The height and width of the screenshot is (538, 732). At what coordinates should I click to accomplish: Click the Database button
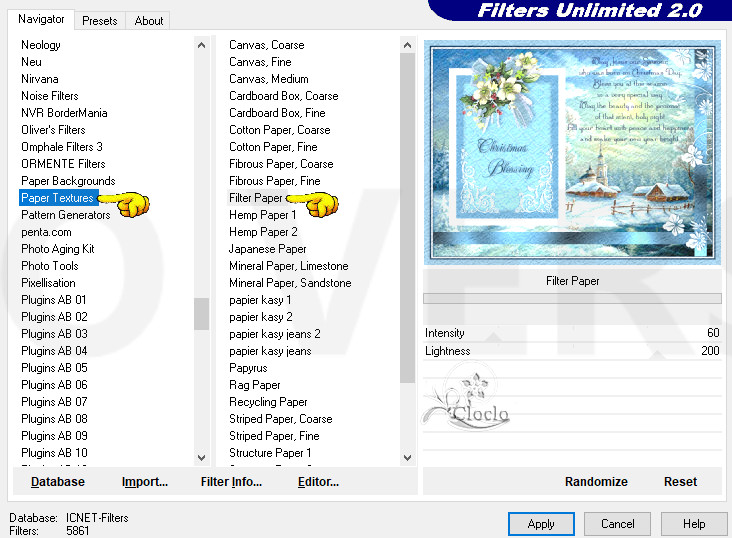pos(58,481)
